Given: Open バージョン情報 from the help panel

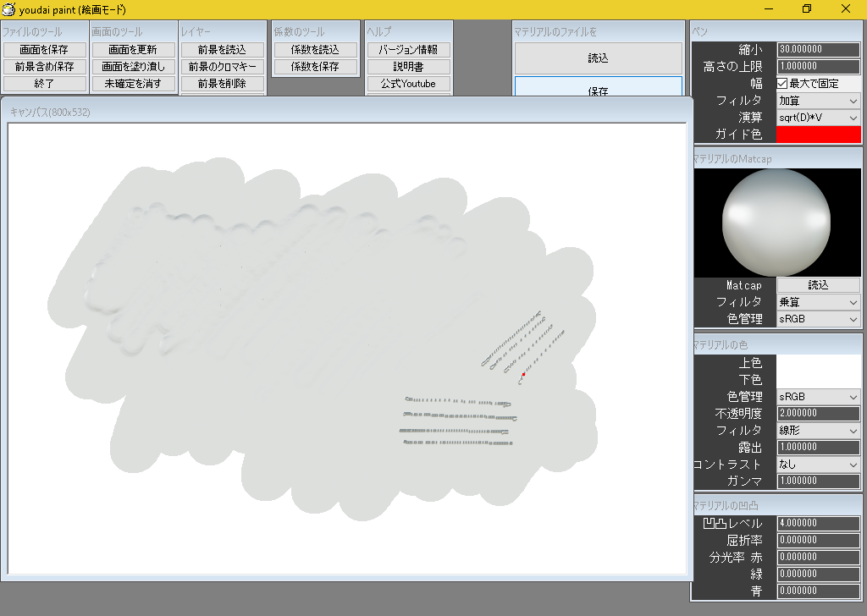Looking at the screenshot, I should (x=409, y=50).
